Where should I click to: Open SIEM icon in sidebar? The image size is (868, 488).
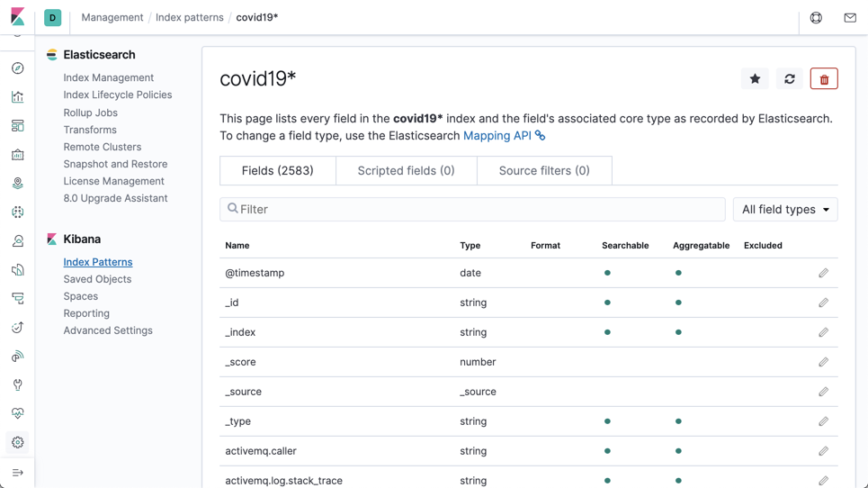coord(18,357)
